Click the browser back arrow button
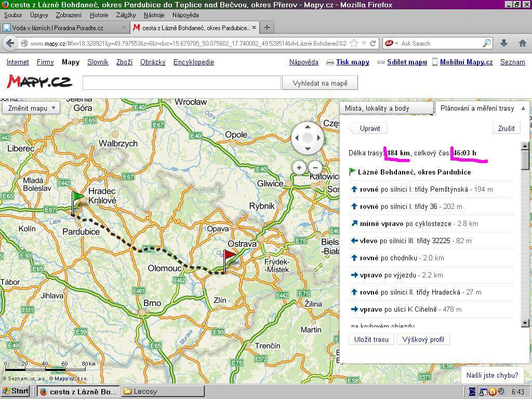 pos(10,43)
